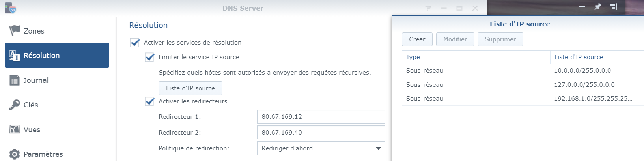This screenshot has width=644, height=161.
Task: Switch to the Journal section
Action: (57, 80)
